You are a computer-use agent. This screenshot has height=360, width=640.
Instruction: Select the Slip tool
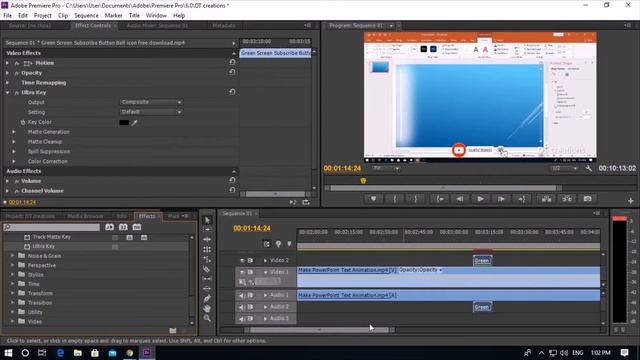tap(207, 279)
